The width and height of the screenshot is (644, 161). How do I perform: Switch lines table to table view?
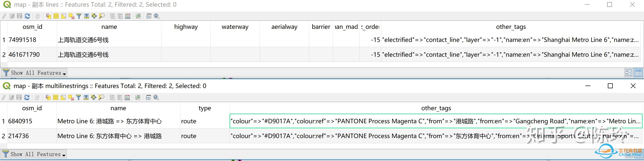(x=638, y=73)
